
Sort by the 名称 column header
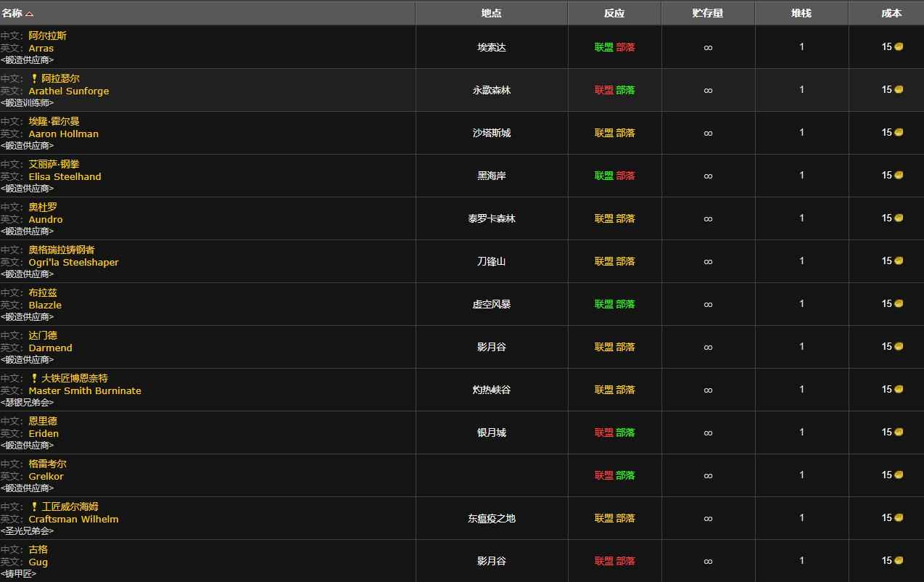tap(207, 13)
